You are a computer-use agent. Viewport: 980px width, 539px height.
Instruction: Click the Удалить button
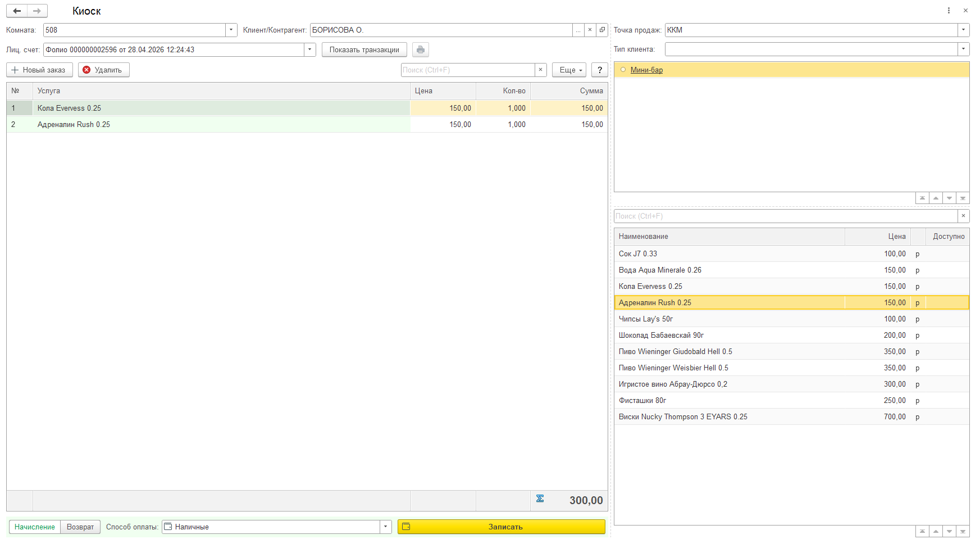tap(104, 70)
